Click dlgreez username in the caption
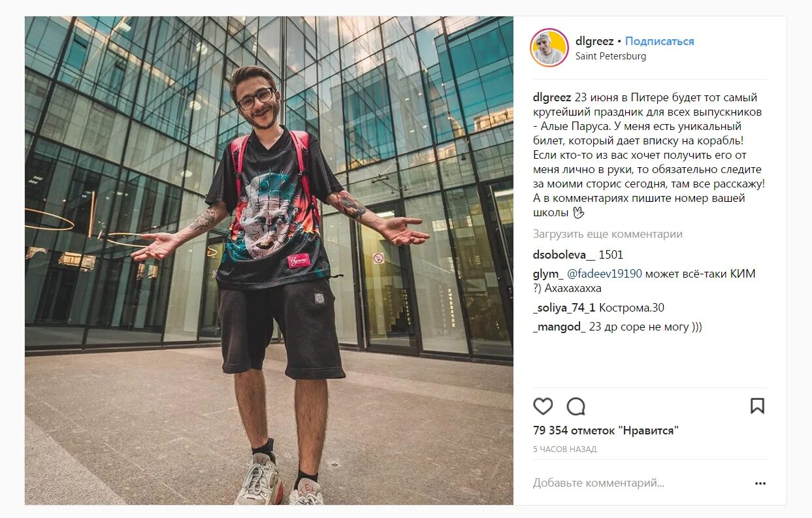This screenshot has width=812, height=518. point(552,97)
